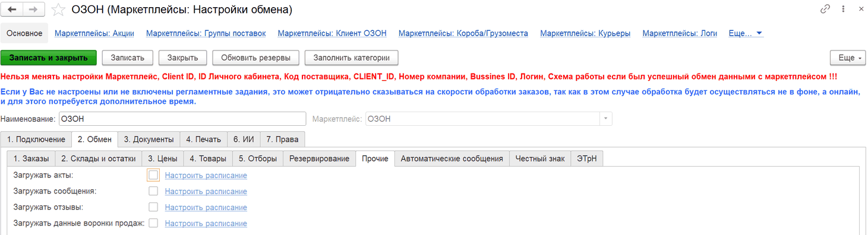Select the 2. Обмен tab

94,139
